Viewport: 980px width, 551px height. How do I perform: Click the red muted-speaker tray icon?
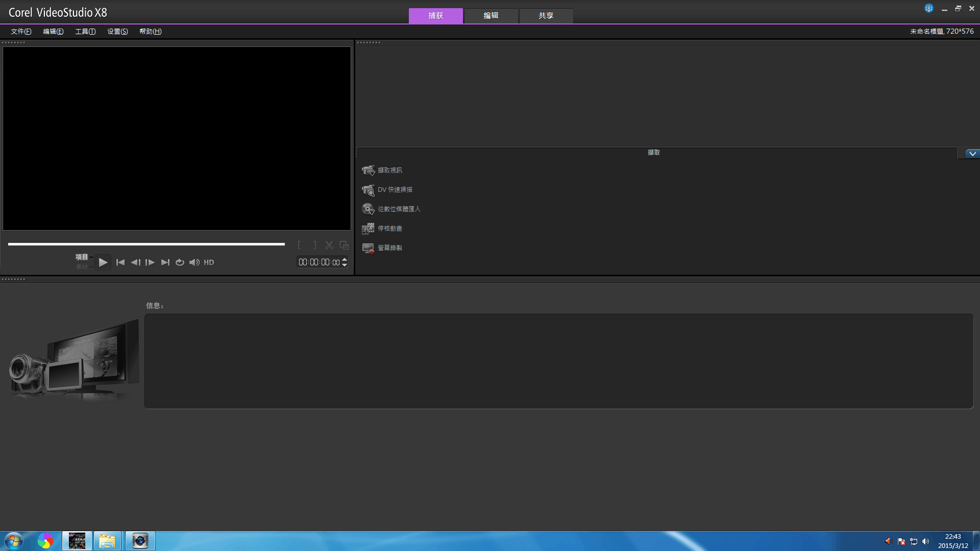888,541
